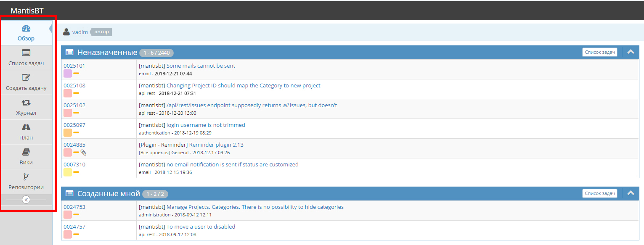This screenshot has height=245, width=644.
Task: Open the Вики book icon
Action: tap(26, 152)
